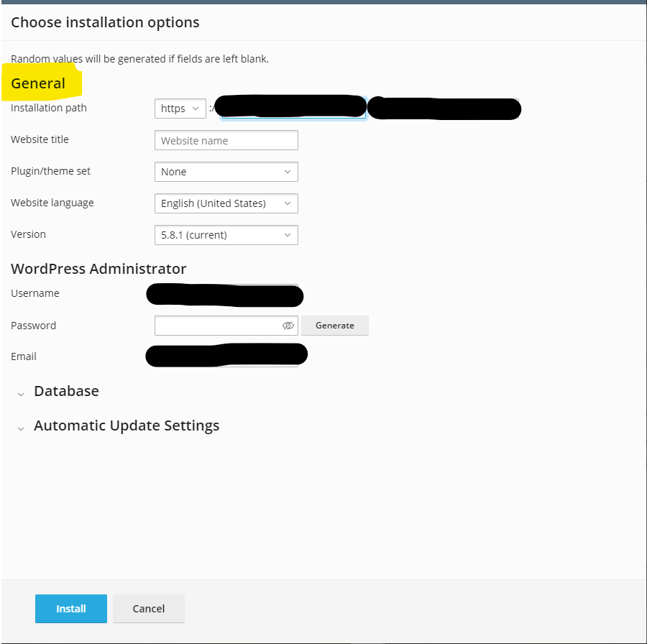The height and width of the screenshot is (644, 647).
Task: Expand the Automatic Update Settings section
Action: point(119,425)
